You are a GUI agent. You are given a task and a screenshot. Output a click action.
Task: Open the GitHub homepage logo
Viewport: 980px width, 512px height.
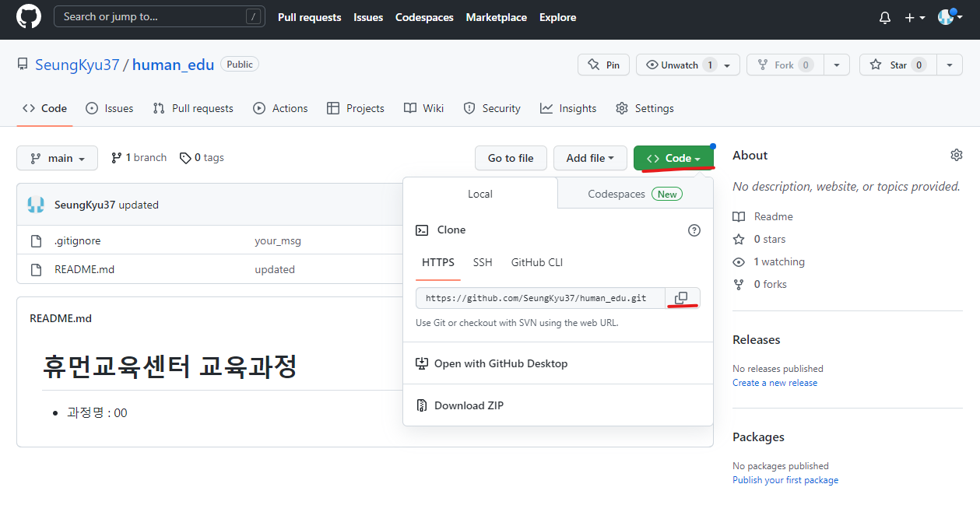[29, 17]
